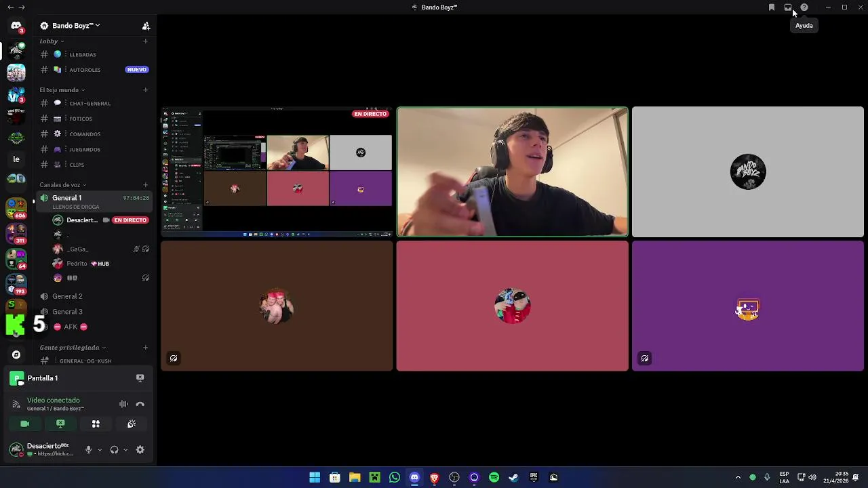868x488 pixels.
Task: Click the connection signal icon beside Vídeo conectado
Action: pyautogui.click(x=16, y=404)
